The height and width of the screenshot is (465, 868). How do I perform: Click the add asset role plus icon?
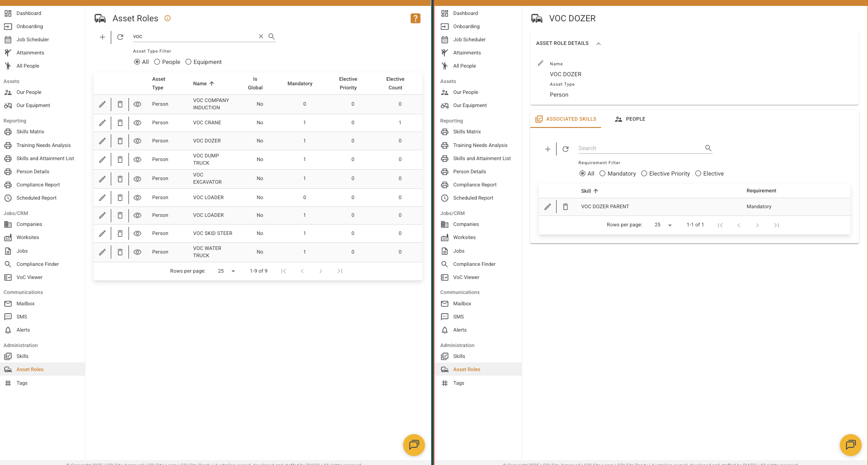click(x=102, y=37)
